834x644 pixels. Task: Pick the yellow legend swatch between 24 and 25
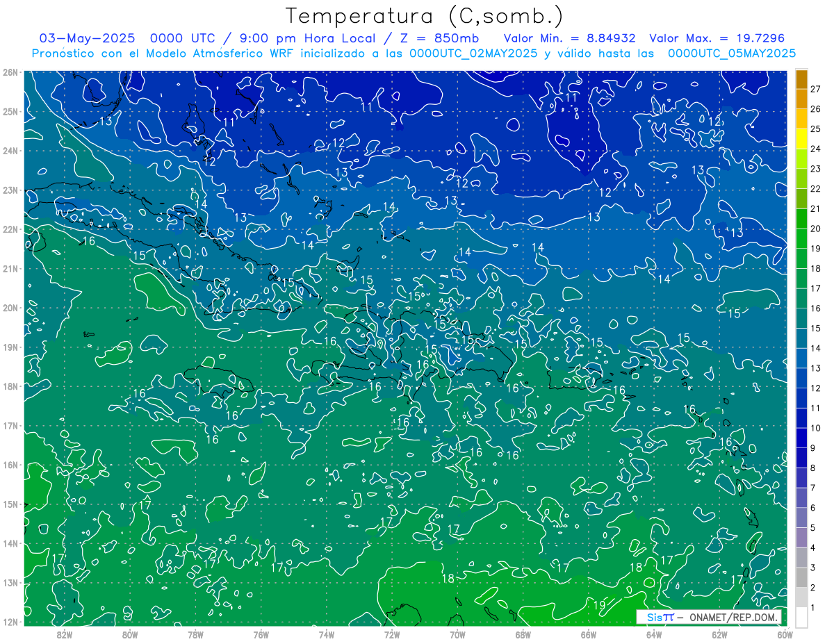tap(801, 139)
